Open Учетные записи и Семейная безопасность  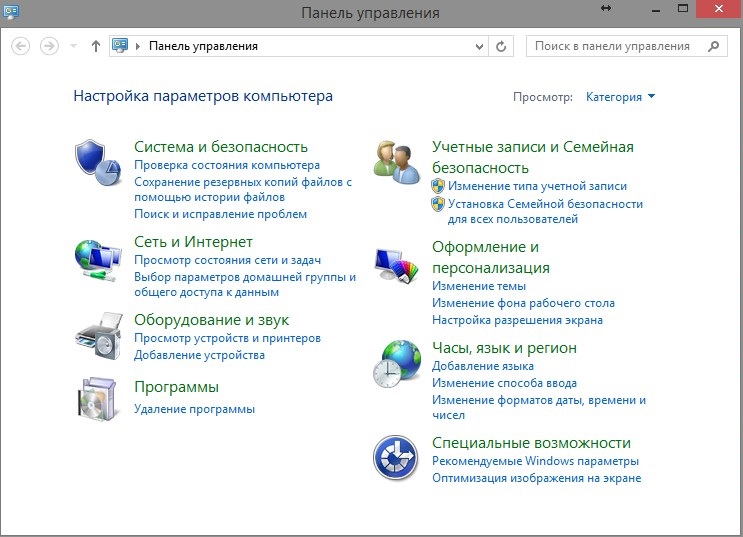coord(533,157)
